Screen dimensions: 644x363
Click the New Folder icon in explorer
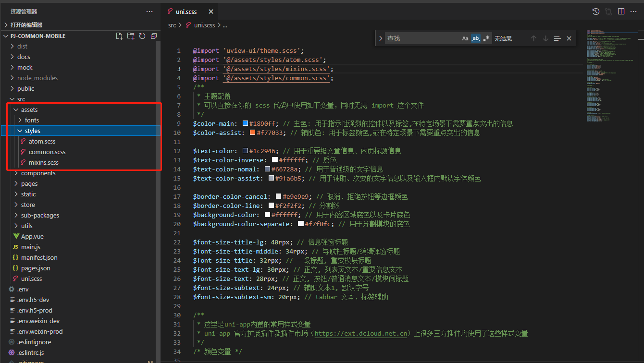click(131, 36)
